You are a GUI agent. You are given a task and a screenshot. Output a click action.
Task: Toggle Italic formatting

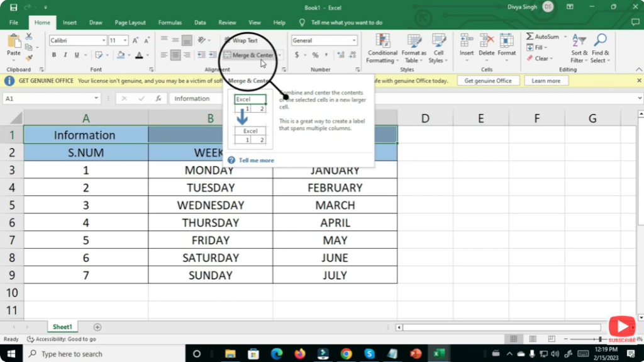tap(64, 55)
